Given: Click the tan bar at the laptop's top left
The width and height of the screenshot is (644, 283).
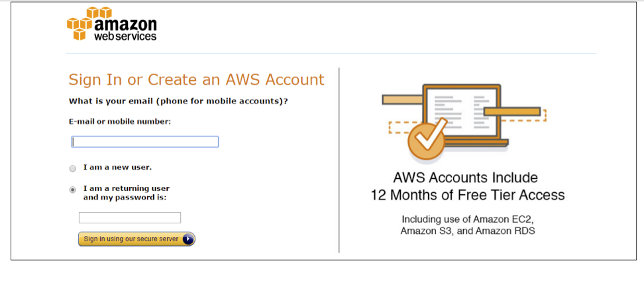Looking at the screenshot, I should [402, 99].
